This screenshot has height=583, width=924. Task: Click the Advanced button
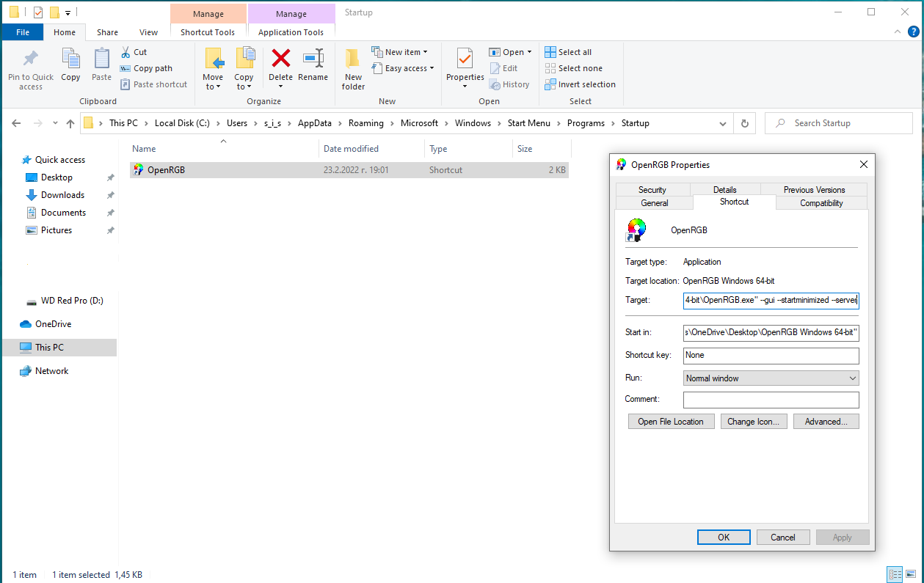826,422
